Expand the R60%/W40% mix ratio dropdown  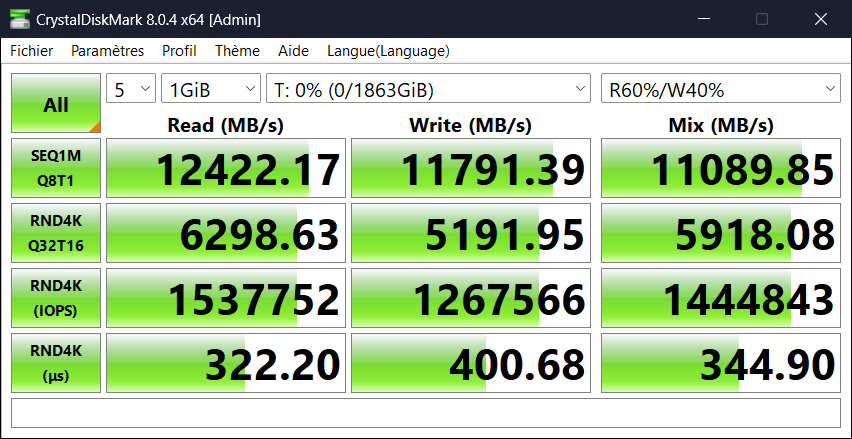tap(720, 90)
